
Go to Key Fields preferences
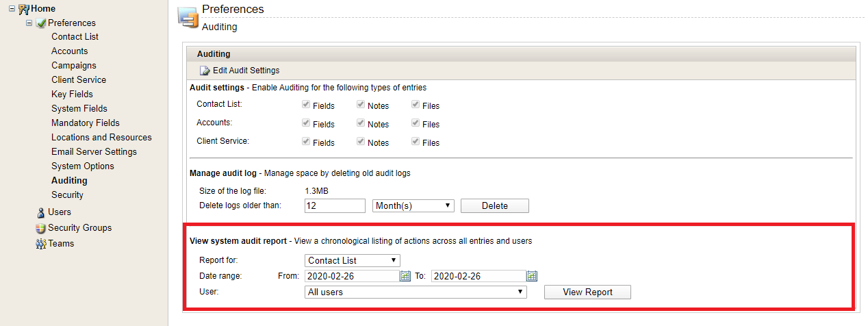tap(72, 95)
